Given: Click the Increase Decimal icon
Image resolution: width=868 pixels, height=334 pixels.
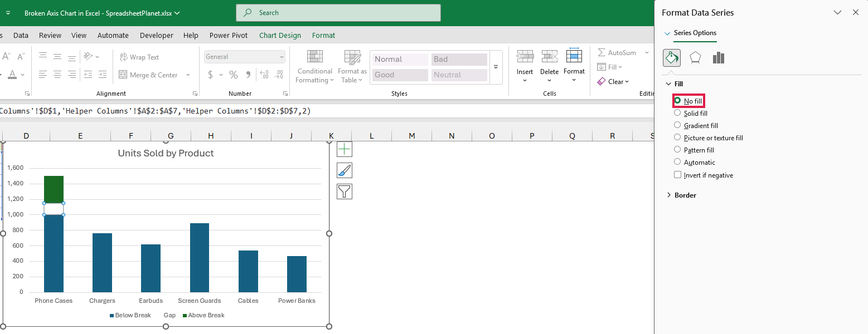Looking at the screenshot, I should (264, 75).
